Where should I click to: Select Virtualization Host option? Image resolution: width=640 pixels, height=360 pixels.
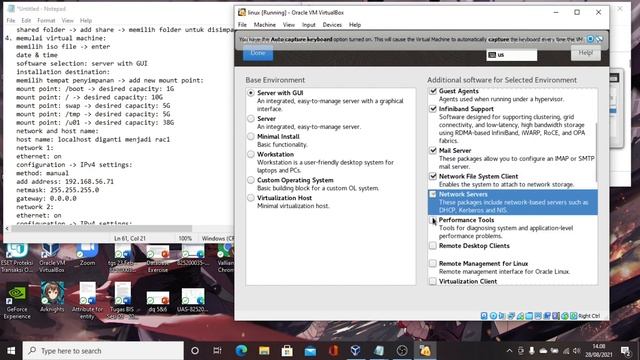pyautogui.click(x=251, y=198)
